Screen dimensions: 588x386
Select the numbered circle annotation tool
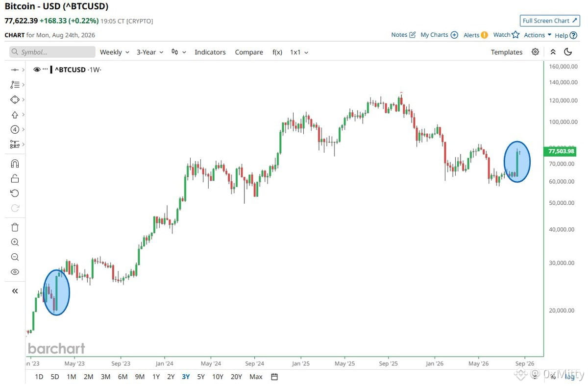15,129
